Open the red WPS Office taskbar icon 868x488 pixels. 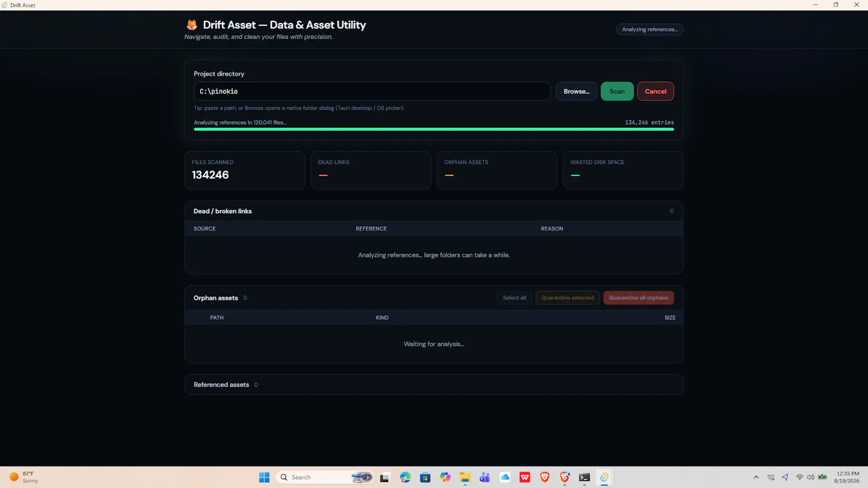525,477
